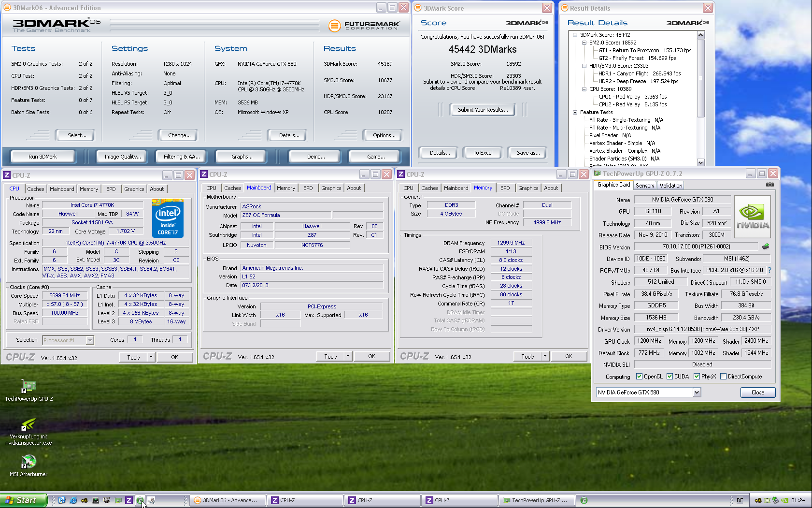Toggle PhysX checkbox in GPU-Z
The width and height of the screenshot is (812, 508).
coord(697,377)
